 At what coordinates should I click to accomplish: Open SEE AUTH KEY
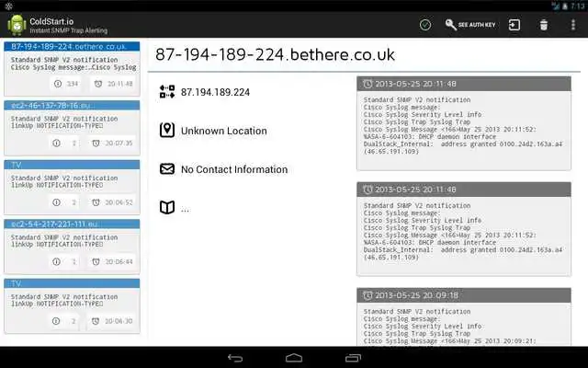coord(470,25)
